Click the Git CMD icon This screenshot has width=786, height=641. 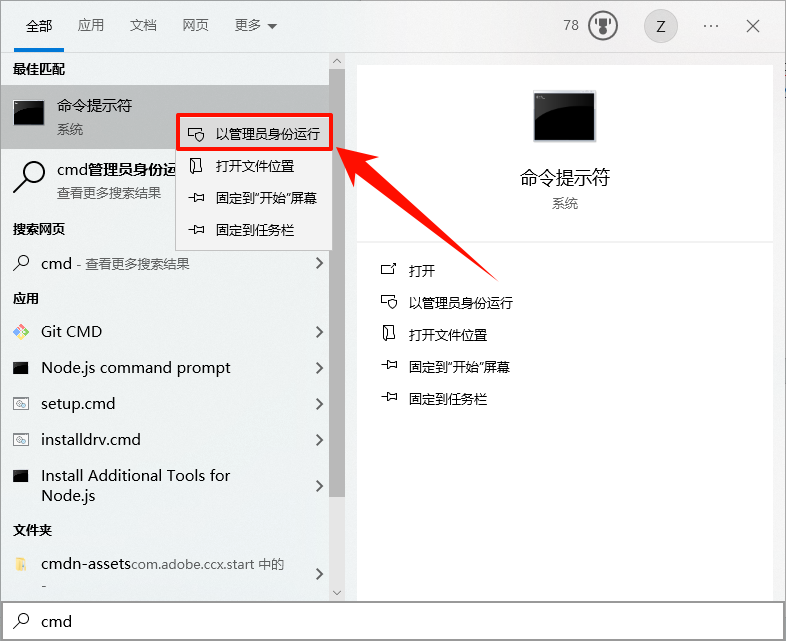pos(21,332)
